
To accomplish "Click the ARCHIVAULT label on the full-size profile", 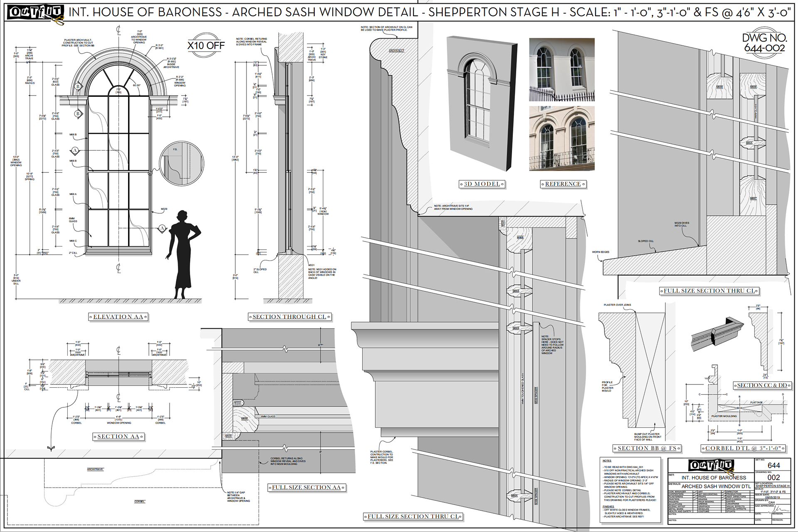I will 397,51.
